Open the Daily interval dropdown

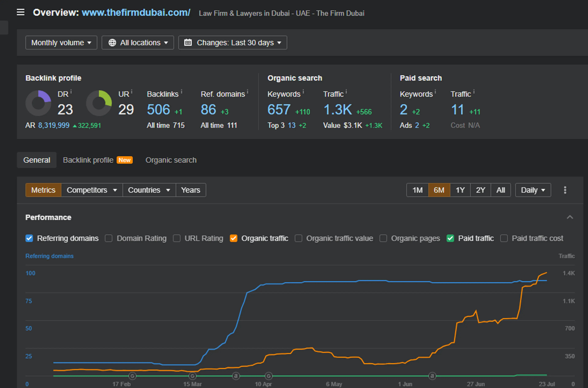click(533, 190)
